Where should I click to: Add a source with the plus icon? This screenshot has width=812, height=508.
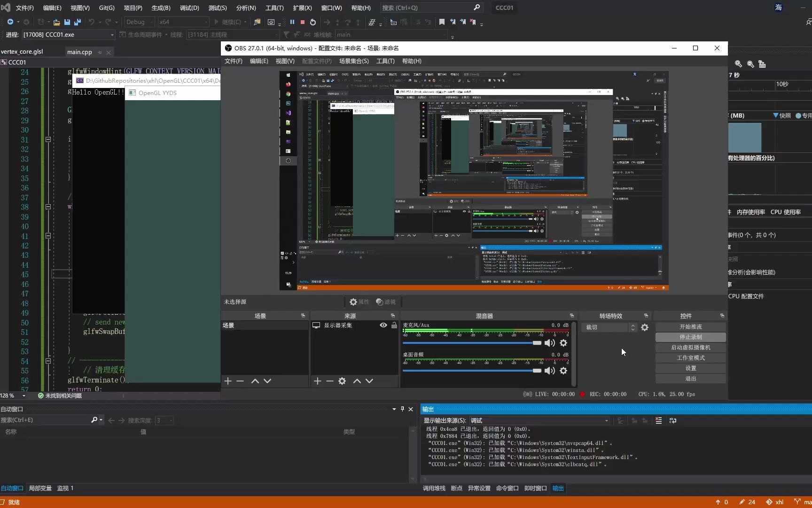[x=317, y=381]
